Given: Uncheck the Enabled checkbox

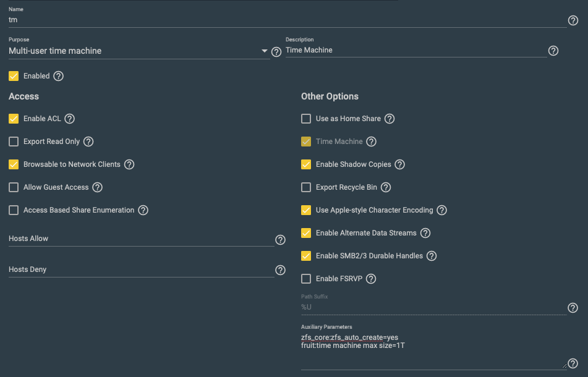Looking at the screenshot, I should pyautogui.click(x=14, y=76).
